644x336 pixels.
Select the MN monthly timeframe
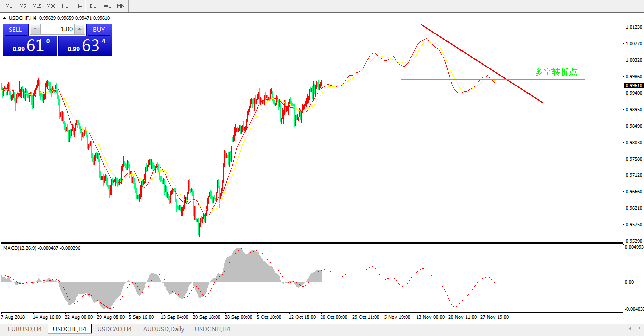point(121,6)
